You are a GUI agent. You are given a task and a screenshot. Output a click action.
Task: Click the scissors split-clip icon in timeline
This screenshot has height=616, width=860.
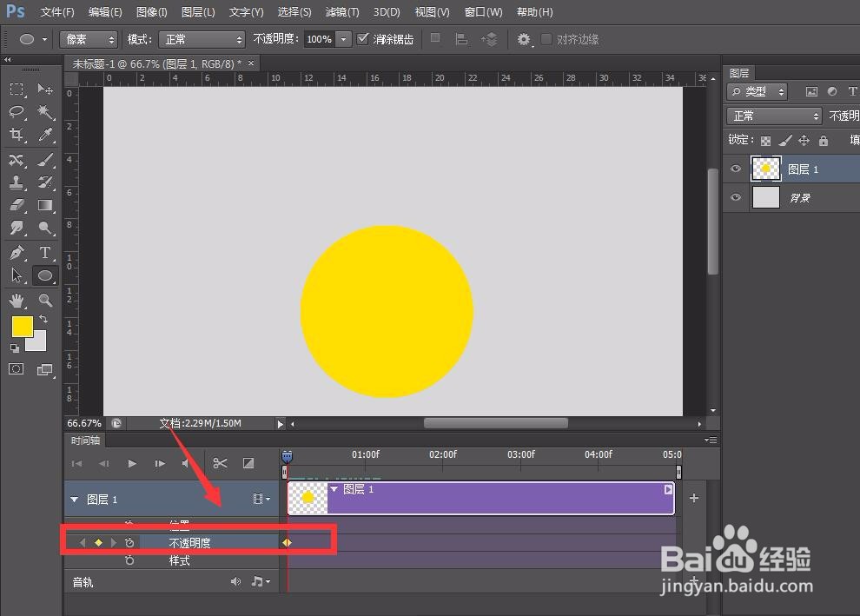pos(220,463)
